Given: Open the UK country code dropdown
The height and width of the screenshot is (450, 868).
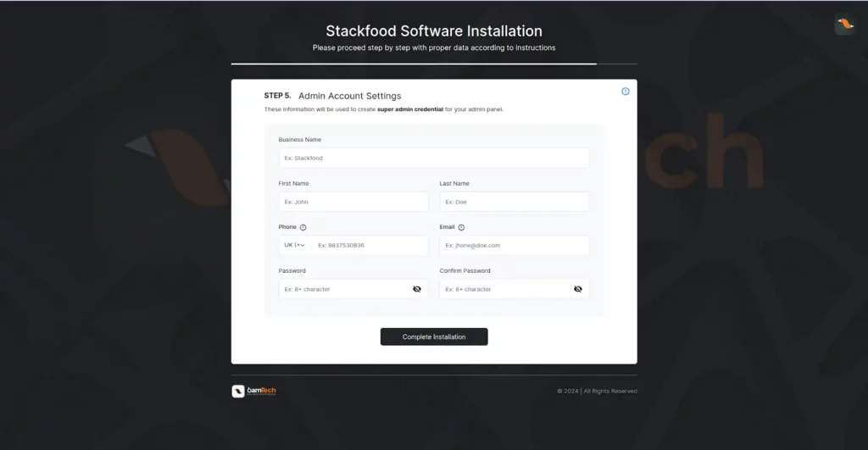Looking at the screenshot, I should [x=294, y=245].
